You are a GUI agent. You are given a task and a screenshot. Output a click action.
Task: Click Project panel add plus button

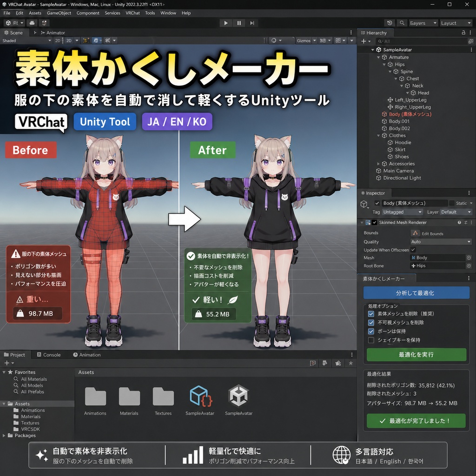click(x=7, y=363)
